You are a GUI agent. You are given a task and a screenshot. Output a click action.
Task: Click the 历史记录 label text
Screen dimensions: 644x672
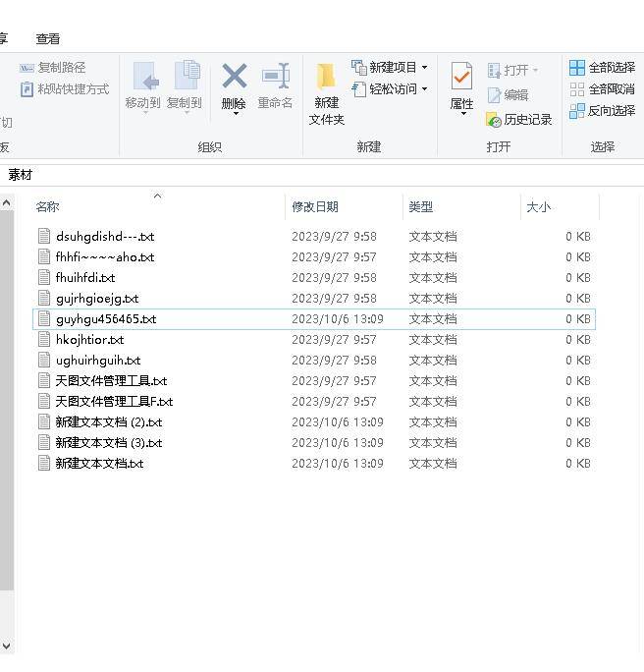click(x=528, y=120)
